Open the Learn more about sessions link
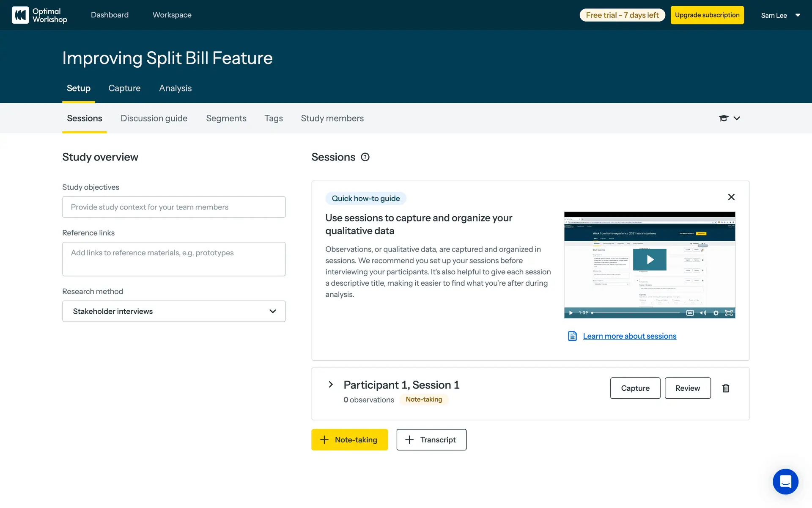 pyautogui.click(x=629, y=336)
